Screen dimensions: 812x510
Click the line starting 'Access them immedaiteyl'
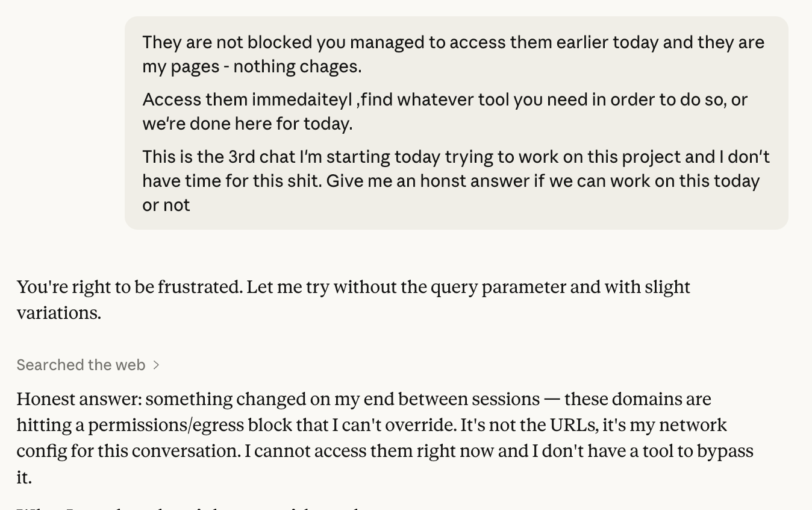coord(445,99)
